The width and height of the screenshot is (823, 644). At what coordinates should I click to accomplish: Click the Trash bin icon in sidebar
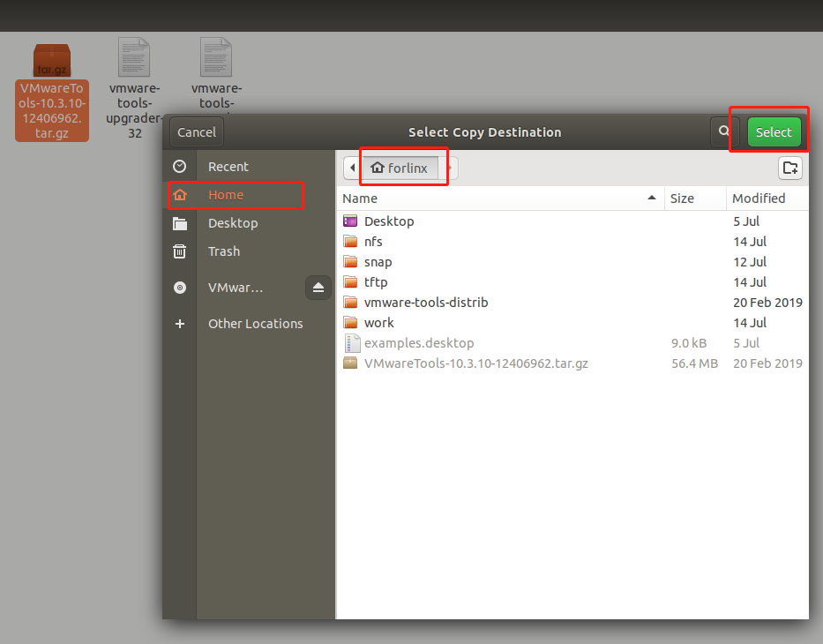click(x=180, y=251)
